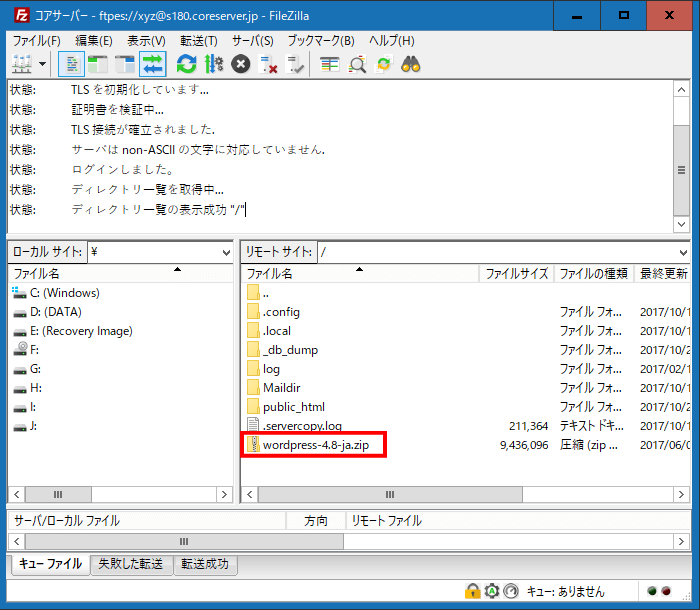The height and width of the screenshot is (610, 700).
Task: Select E: (Recovery Image) drive
Action: (x=73, y=331)
